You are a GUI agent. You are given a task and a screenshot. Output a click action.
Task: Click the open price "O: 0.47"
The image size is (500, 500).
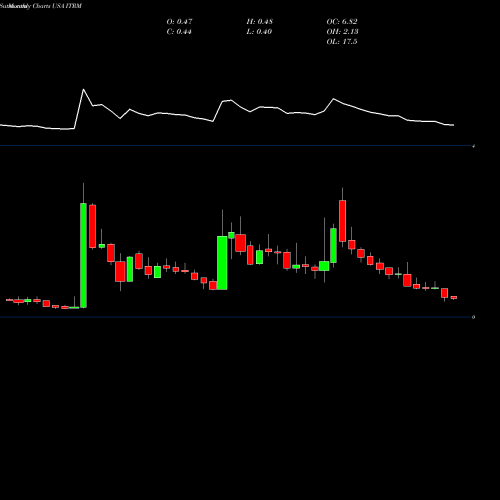[179, 22]
